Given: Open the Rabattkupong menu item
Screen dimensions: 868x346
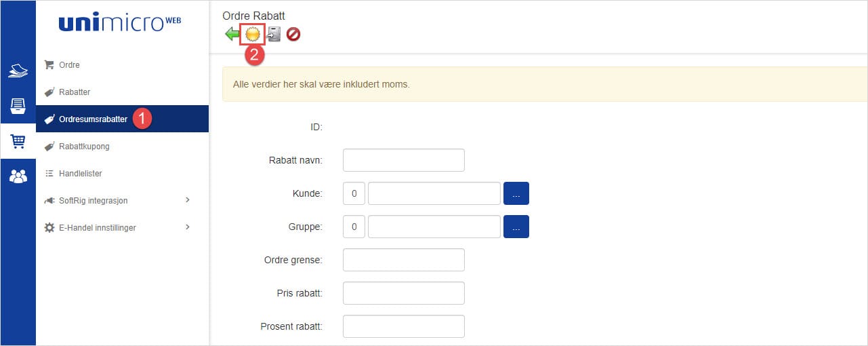Looking at the screenshot, I should point(84,146).
